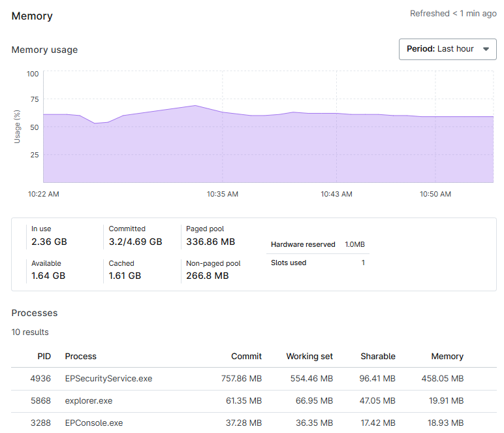Sort the table by PID column
504x433 pixels.
click(44, 357)
